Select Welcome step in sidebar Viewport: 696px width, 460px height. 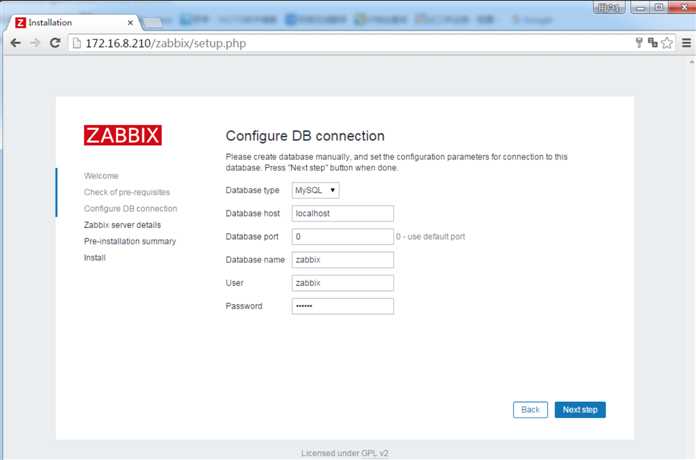tap(101, 176)
